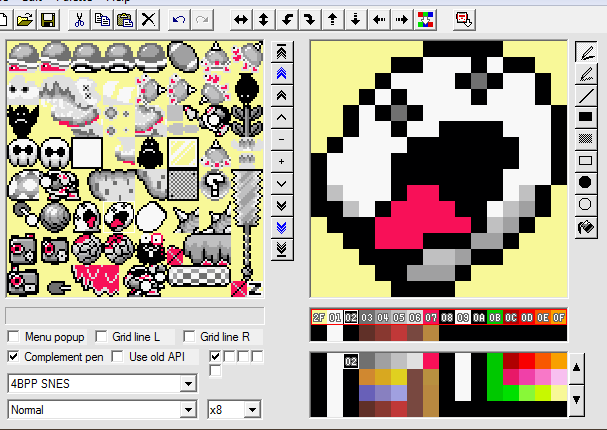This screenshot has height=430, width=607.
Task: Select the paint bucket fill tool
Action: click(x=586, y=227)
